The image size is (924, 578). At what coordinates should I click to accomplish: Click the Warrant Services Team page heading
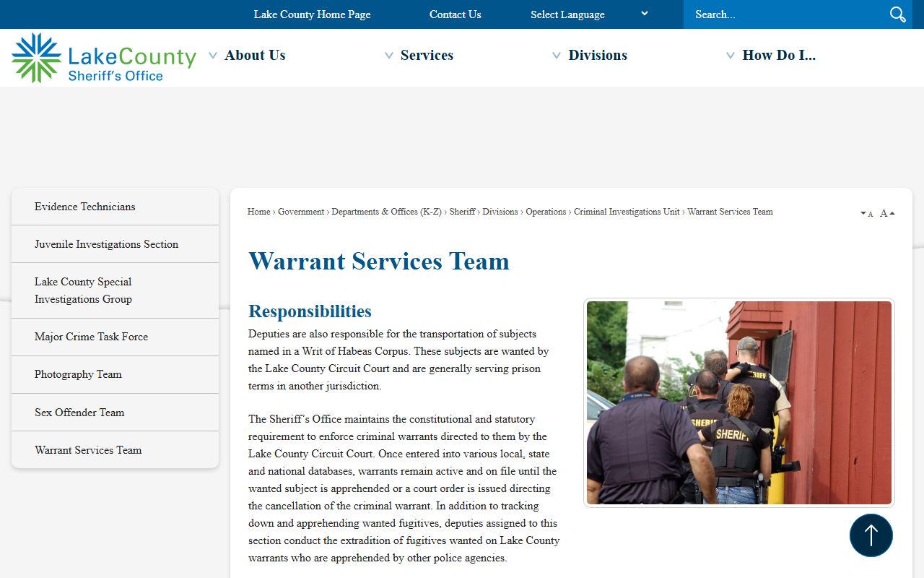379,261
